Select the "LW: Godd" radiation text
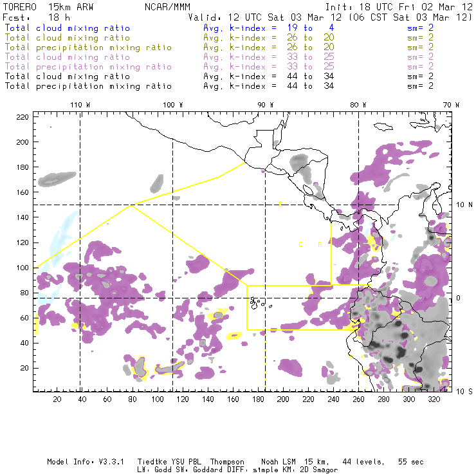Viewport: 476px width, 476px height. (154, 470)
